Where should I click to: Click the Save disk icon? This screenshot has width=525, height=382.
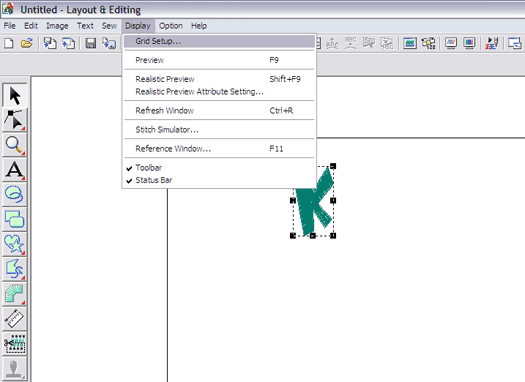(90, 43)
